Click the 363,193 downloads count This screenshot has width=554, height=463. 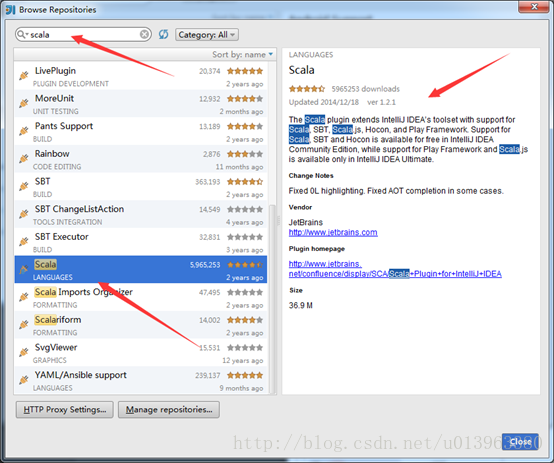click(208, 182)
